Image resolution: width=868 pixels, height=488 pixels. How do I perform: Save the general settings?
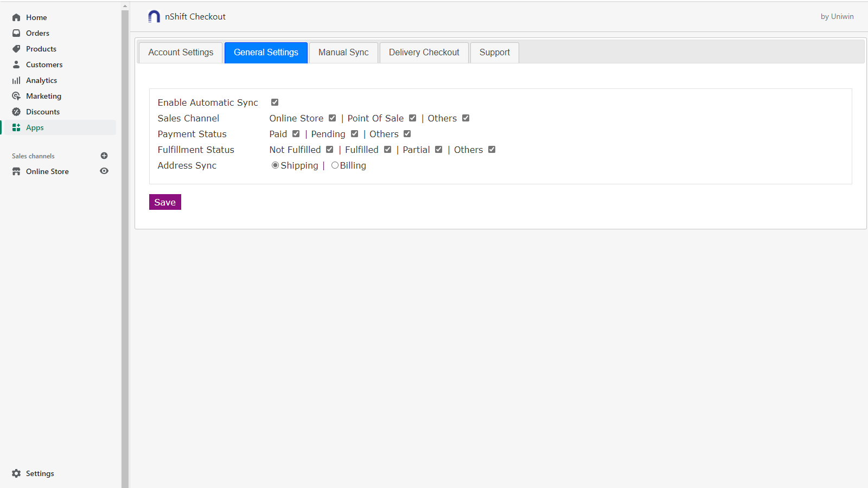coord(165,202)
